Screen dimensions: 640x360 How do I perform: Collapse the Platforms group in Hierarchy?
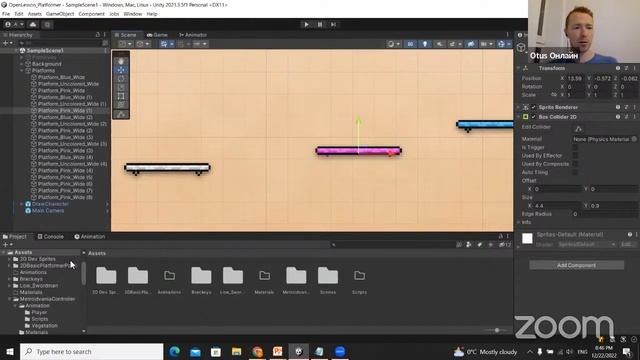tap(22, 71)
